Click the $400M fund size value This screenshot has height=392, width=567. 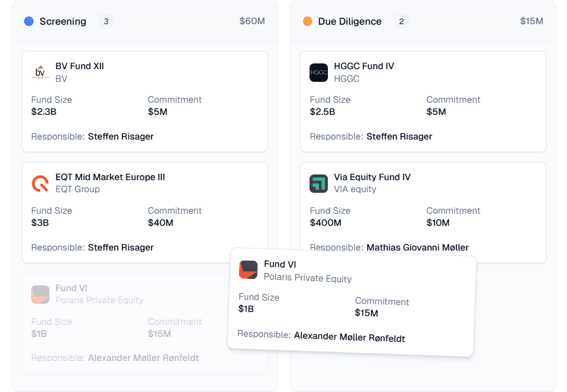[325, 223]
